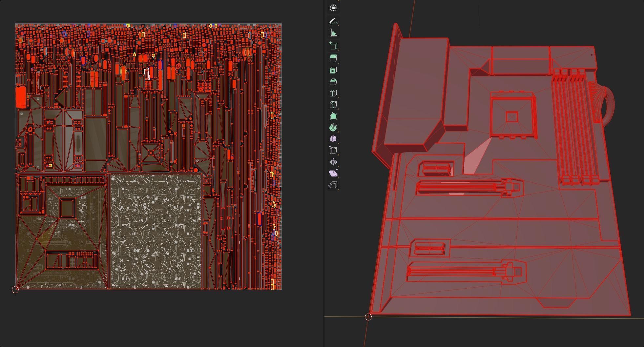
Task: Choose the Poly Build tool
Action: pos(333,116)
